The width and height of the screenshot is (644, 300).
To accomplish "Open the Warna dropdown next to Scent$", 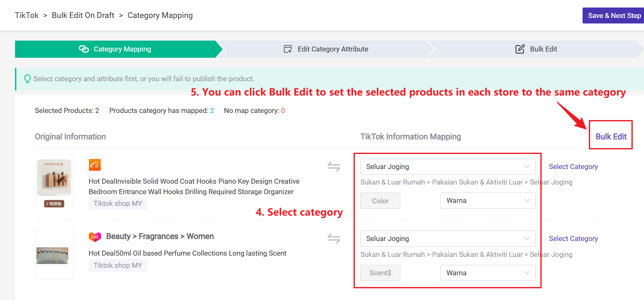I will pos(488,272).
